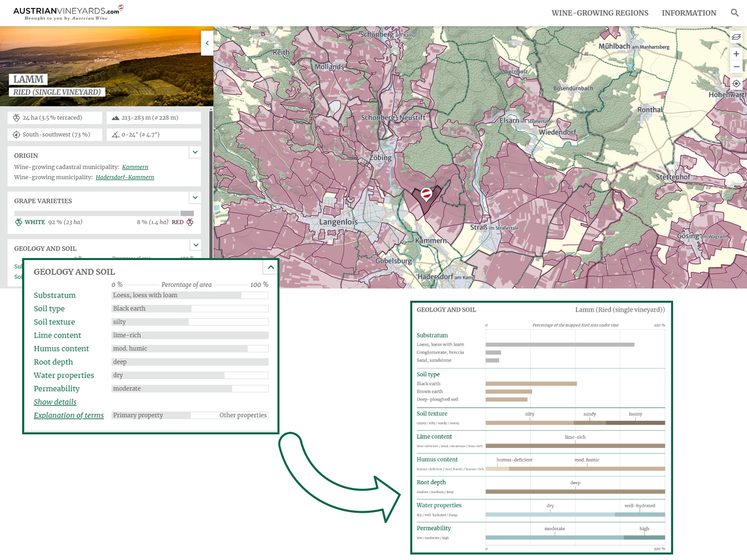Click the LAMM title label
747x560 pixels.
28,79
